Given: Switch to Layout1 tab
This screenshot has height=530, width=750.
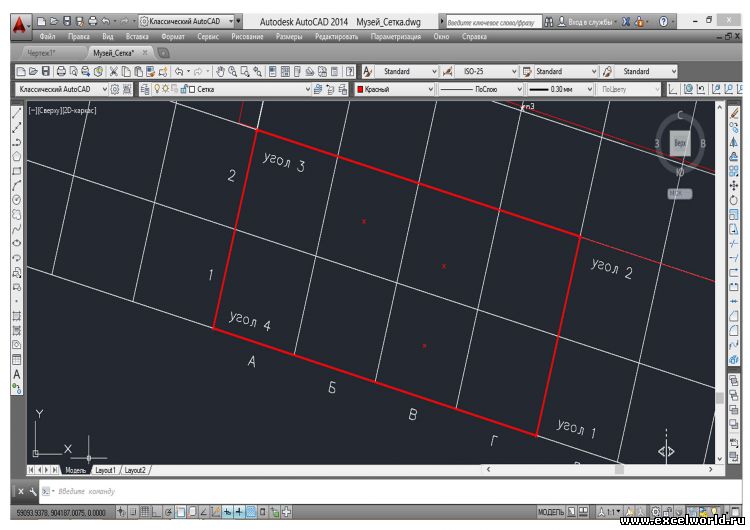Looking at the screenshot, I should click(105, 471).
